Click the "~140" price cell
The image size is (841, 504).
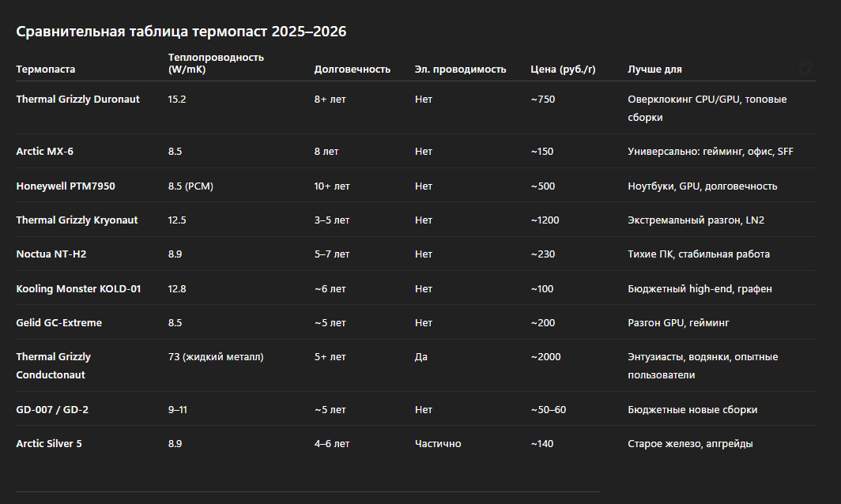point(541,443)
